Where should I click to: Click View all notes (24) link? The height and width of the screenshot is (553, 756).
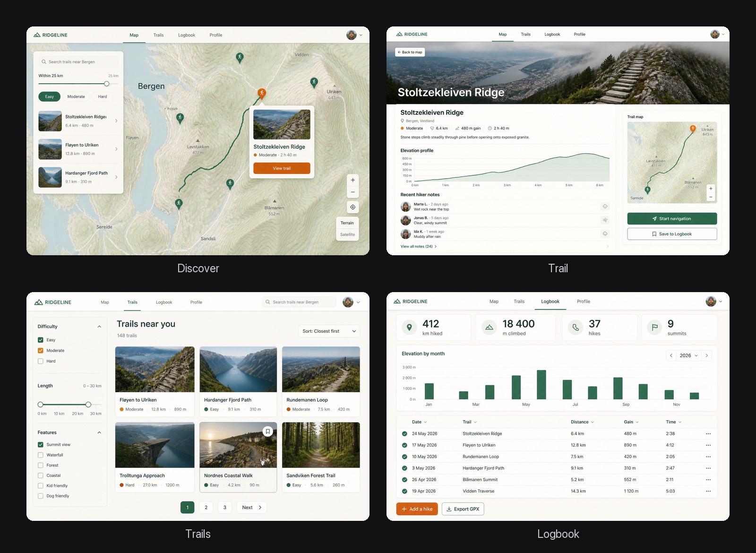tap(419, 246)
